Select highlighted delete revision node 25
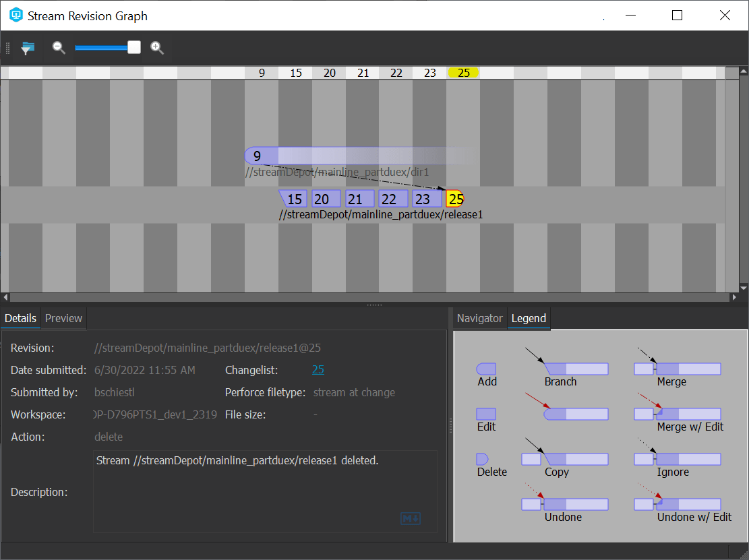 tap(455, 199)
